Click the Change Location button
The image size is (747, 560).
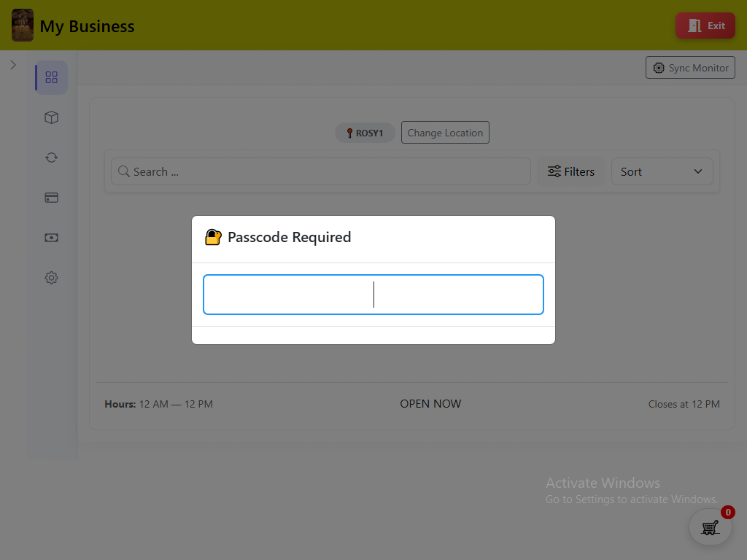click(x=445, y=133)
